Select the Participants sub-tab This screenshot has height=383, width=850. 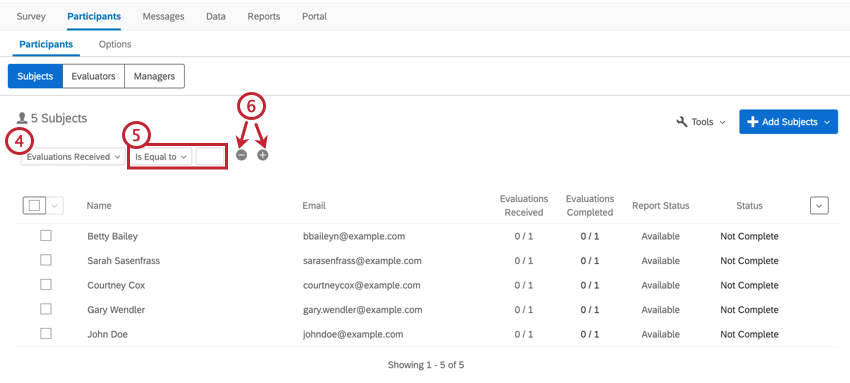point(46,44)
